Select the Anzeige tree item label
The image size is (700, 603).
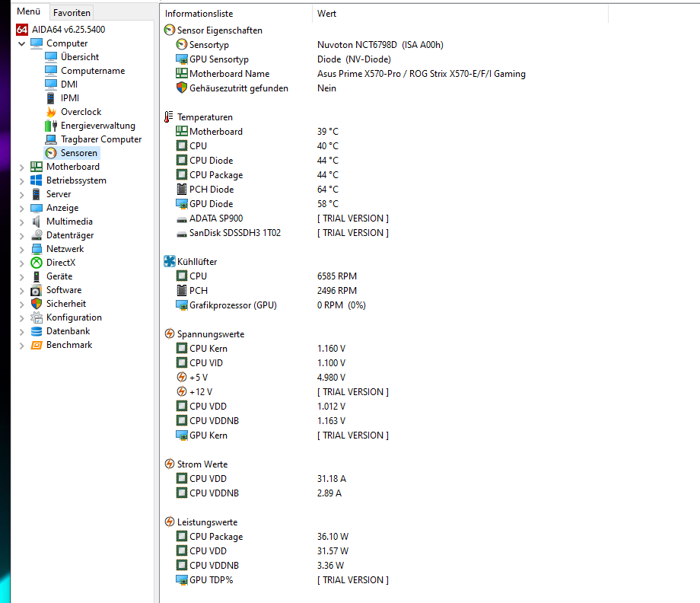(x=62, y=208)
